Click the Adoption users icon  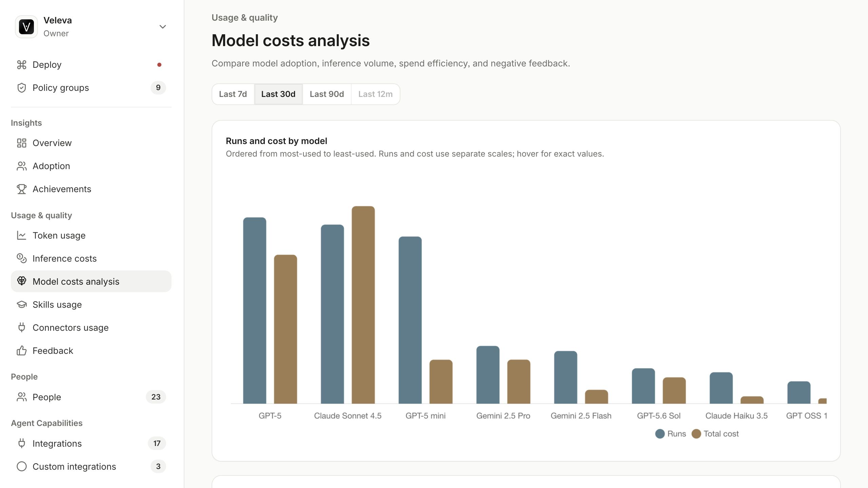point(22,166)
